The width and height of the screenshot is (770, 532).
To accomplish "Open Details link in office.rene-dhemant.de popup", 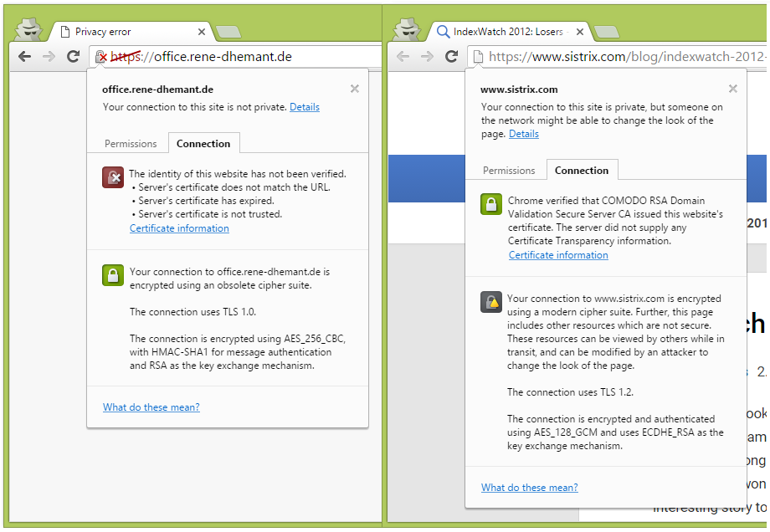I will (x=305, y=107).
